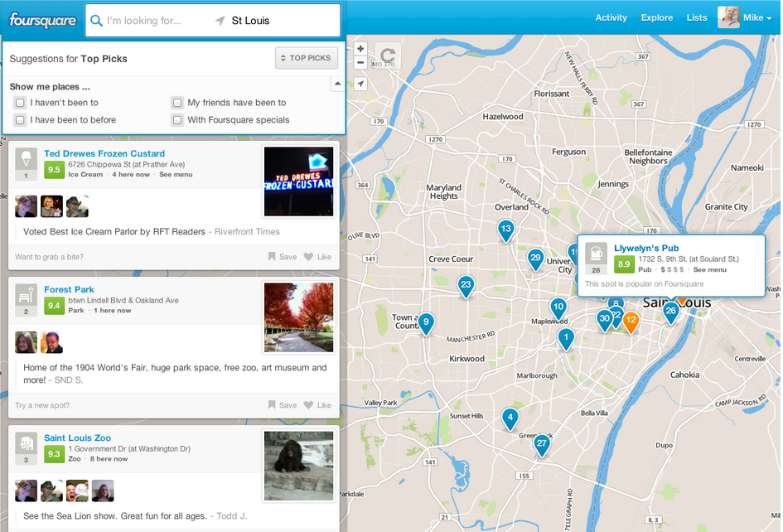Click the Todd J. tip author

(x=232, y=516)
